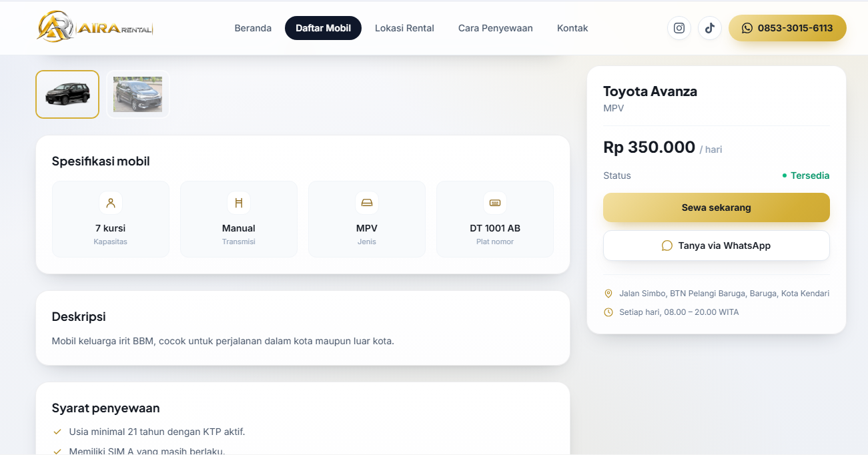Click the transmission icon above Manual
This screenshot has width=868, height=455.
point(239,203)
